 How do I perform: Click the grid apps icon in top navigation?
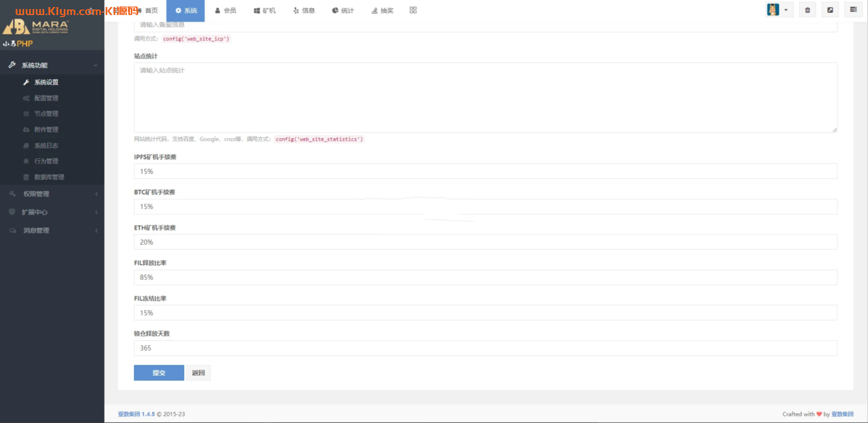pos(413,10)
